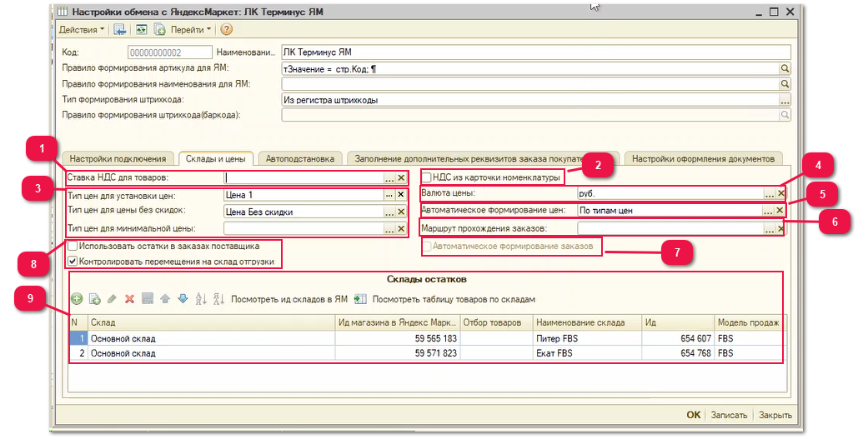Click the Склад column header
The image size is (868, 439).
(212, 322)
